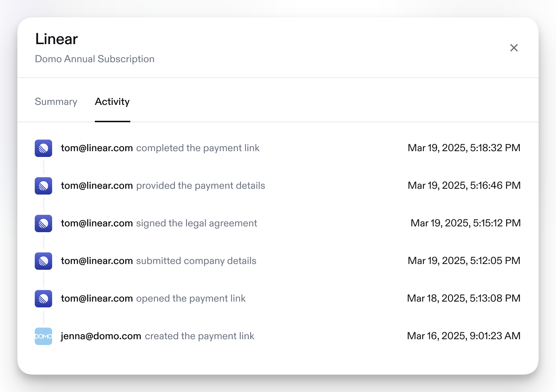Open jenna@domo.com email link
The width and height of the screenshot is (556, 392).
pyautogui.click(x=101, y=336)
